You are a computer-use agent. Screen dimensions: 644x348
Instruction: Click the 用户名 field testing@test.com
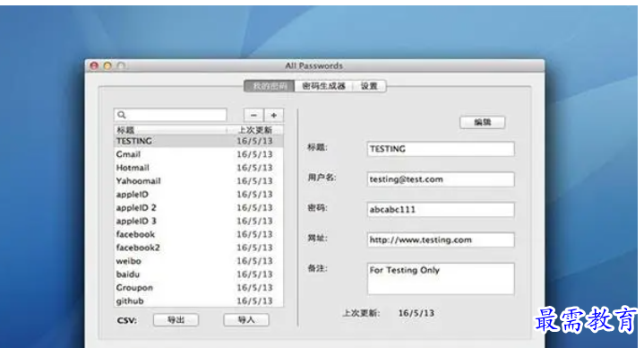coord(441,179)
